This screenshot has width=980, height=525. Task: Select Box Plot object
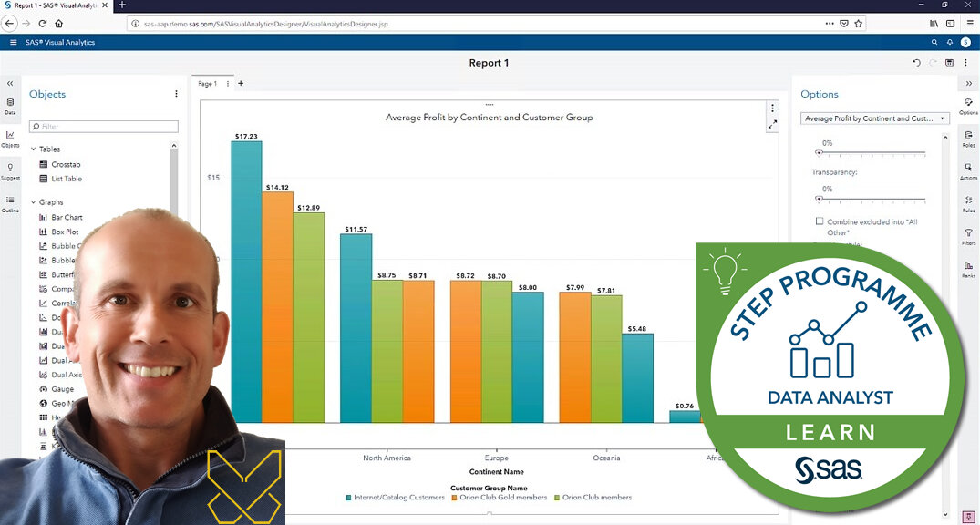coord(65,232)
